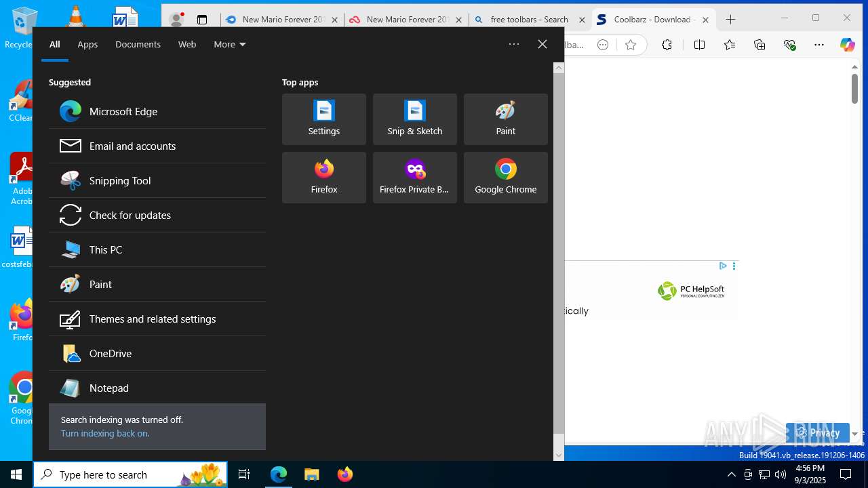This screenshot has height=488, width=868.
Task: Open the Paint top app tile
Action: point(506,119)
